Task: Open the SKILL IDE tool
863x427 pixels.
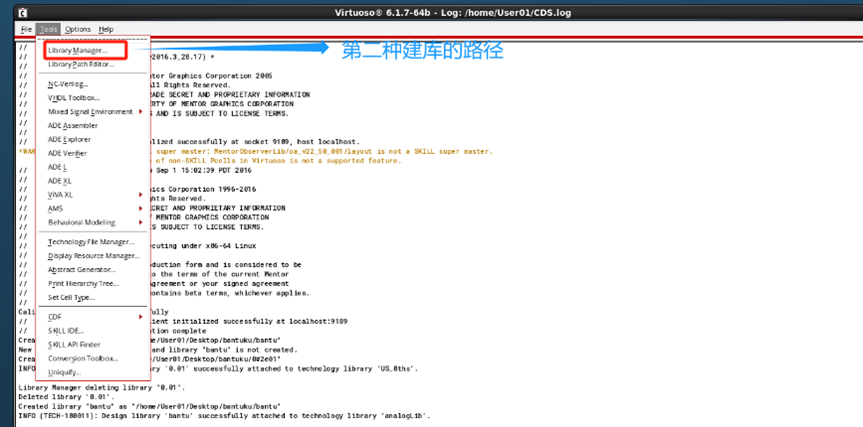Action: pos(67,330)
